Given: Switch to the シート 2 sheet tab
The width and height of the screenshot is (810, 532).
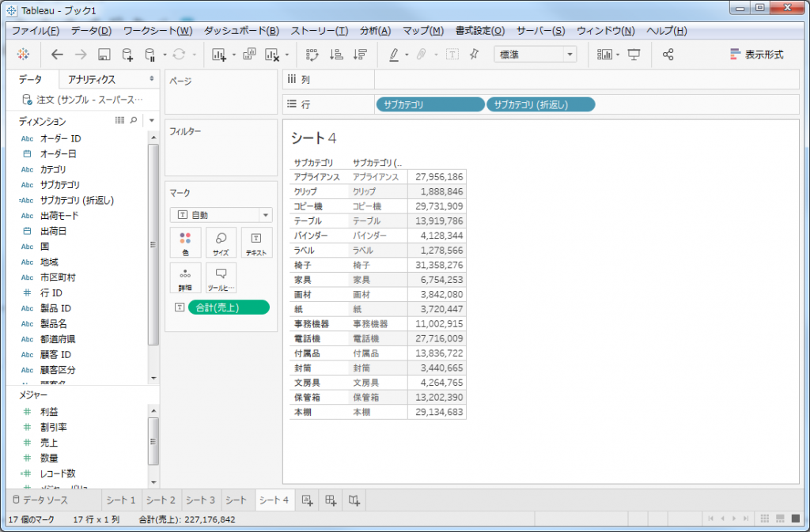Looking at the screenshot, I should click(x=161, y=500).
